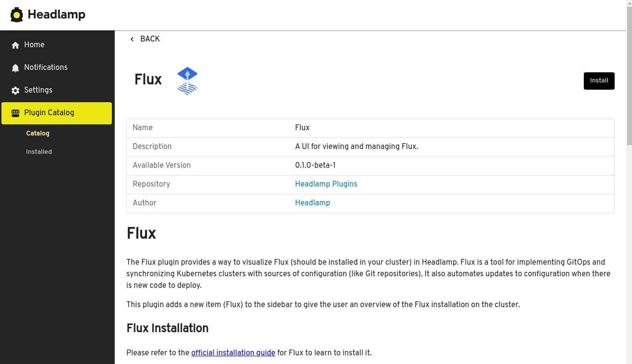Screen dimensions: 632x364
Task: Click the Available Version table row
Action: (370, 165)
